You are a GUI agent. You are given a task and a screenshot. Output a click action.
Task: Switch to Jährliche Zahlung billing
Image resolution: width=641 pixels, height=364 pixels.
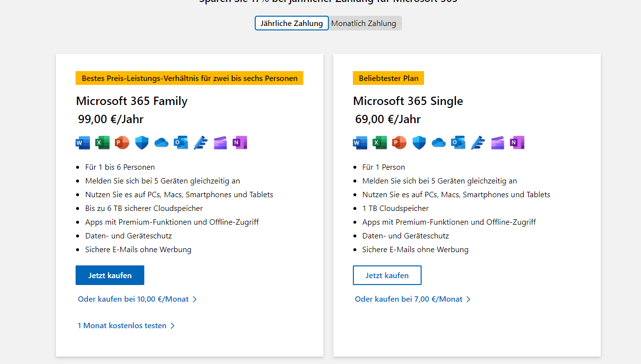click(x=292, y=23)
